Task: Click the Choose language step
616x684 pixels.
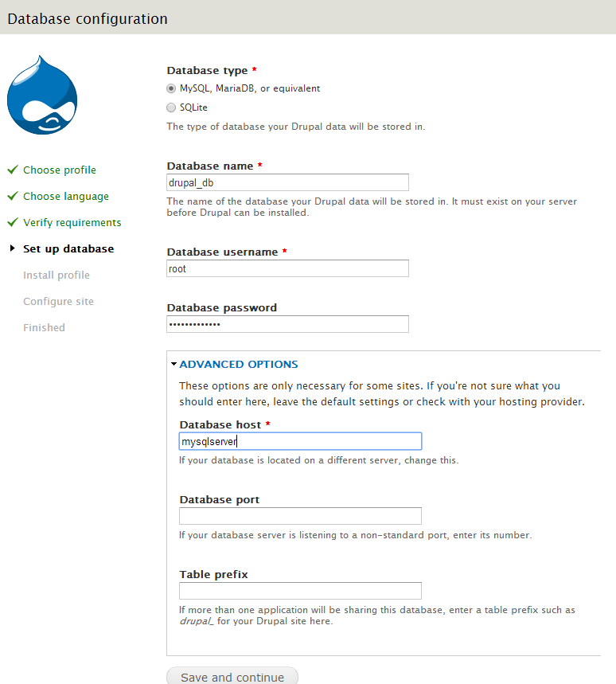Action: coord(66,197)
